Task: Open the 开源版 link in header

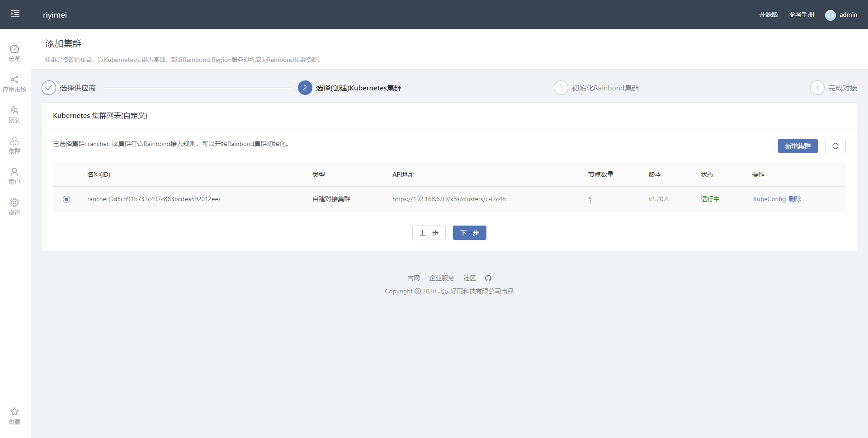Action: 769,14
